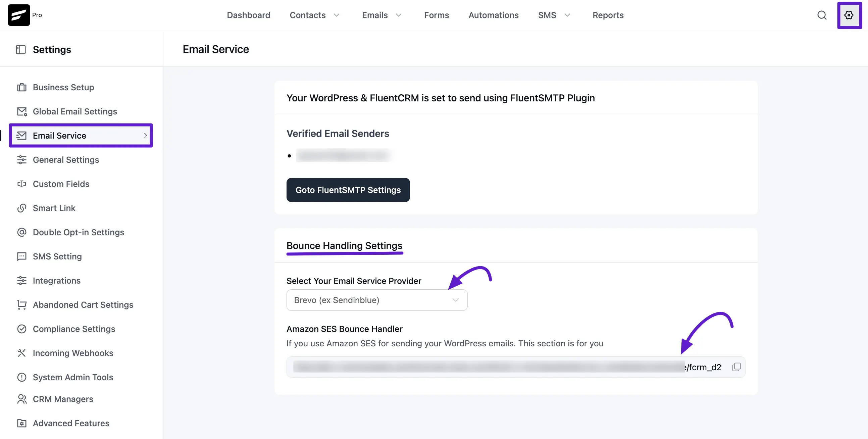Open the Automations page
The image size is (868, 439).
(493, 15)
